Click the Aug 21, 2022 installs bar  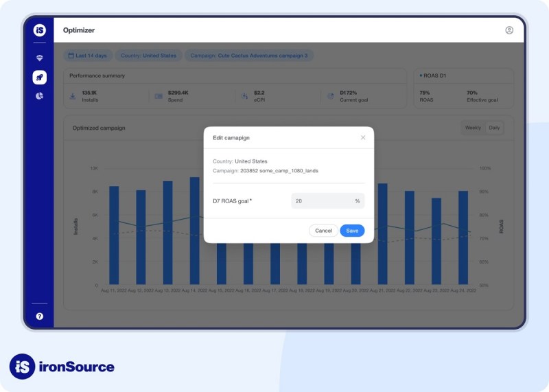pos(383,233)
